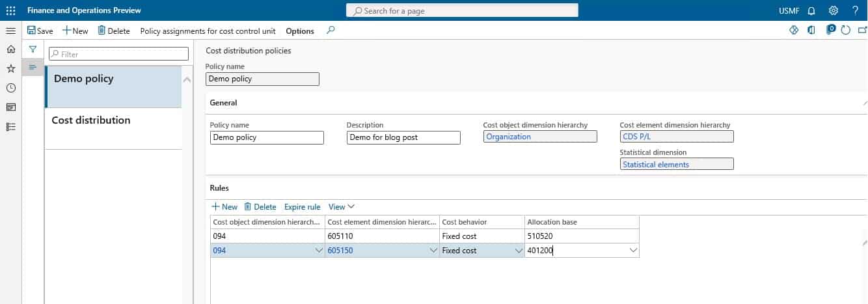Click Save in the action bar
This screenshot has height=304, width=868.
tap(40, 31)
